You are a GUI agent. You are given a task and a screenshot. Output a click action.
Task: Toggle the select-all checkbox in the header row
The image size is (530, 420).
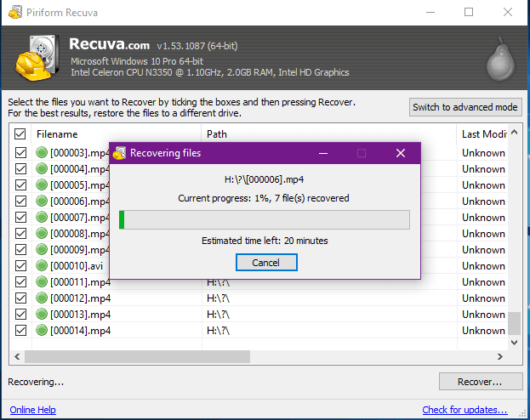pos(20,134)
